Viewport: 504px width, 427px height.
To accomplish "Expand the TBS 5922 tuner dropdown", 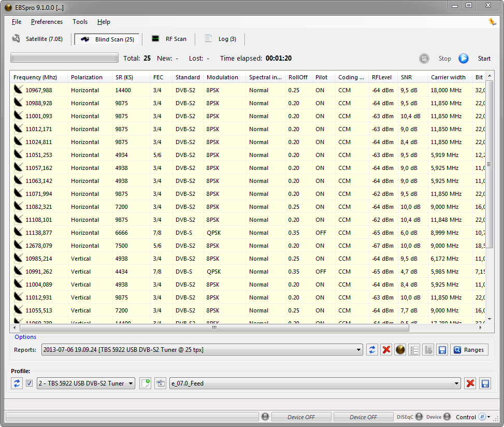I will 131,383.
